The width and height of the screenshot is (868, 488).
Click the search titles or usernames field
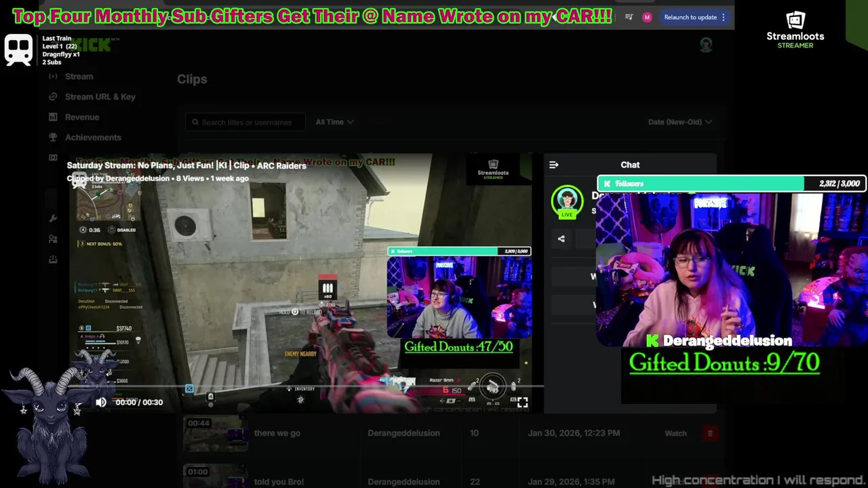tap(245, 122)
